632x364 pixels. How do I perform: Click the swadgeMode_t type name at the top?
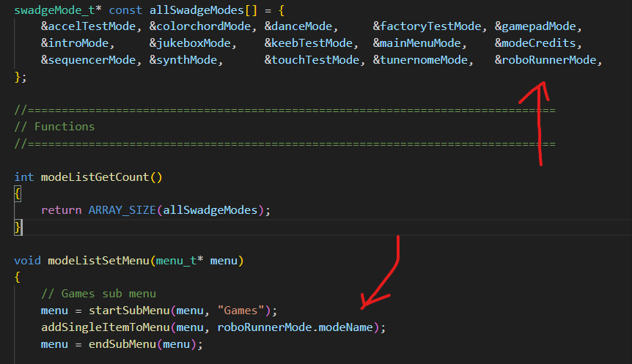54,10
